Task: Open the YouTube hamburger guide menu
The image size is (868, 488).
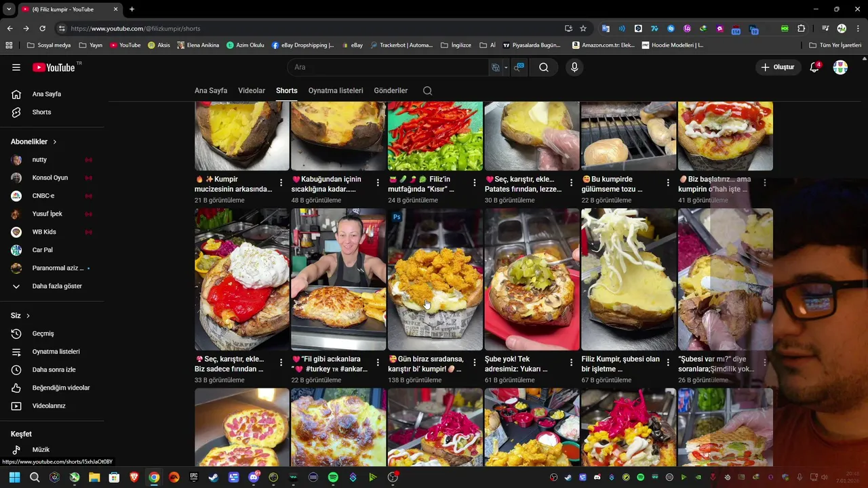Action: coord(16,67)
